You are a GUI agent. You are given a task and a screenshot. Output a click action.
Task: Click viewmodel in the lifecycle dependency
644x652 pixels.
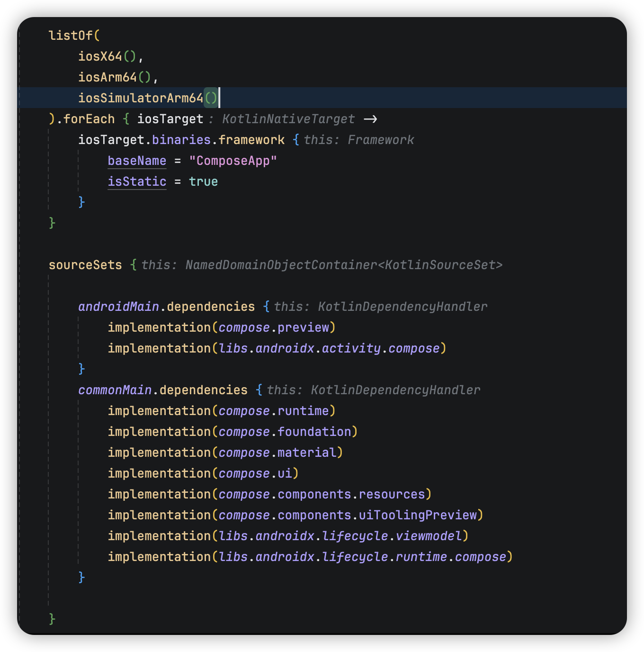click(428, 536)
